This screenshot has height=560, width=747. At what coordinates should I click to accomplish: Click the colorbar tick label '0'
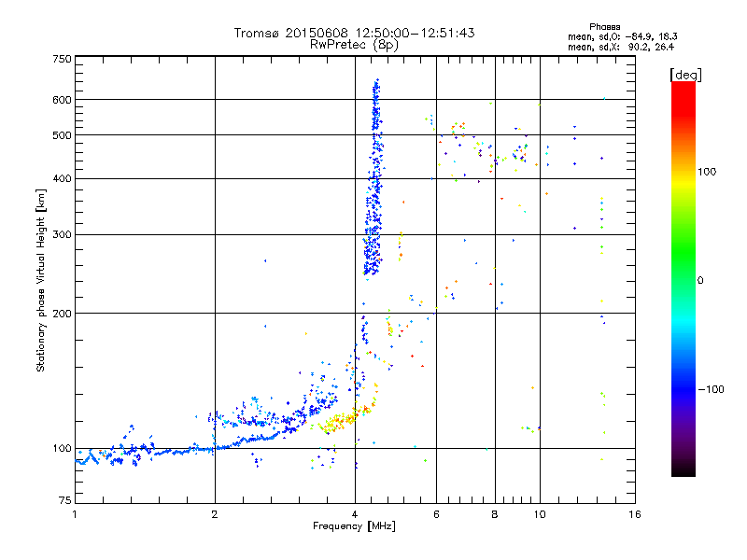[700, 281]
